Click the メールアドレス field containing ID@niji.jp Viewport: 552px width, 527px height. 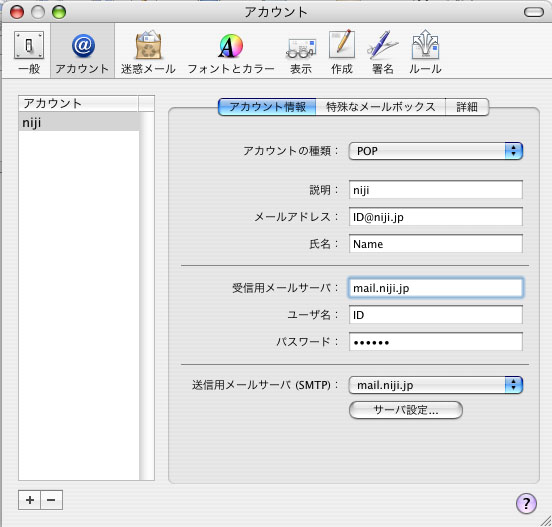coord(436,217)
